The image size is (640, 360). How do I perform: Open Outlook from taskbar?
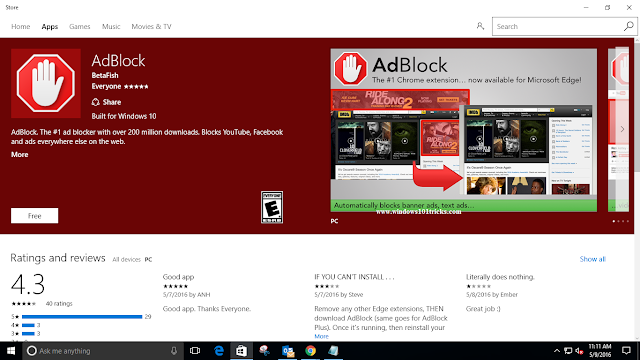(288, 351)
